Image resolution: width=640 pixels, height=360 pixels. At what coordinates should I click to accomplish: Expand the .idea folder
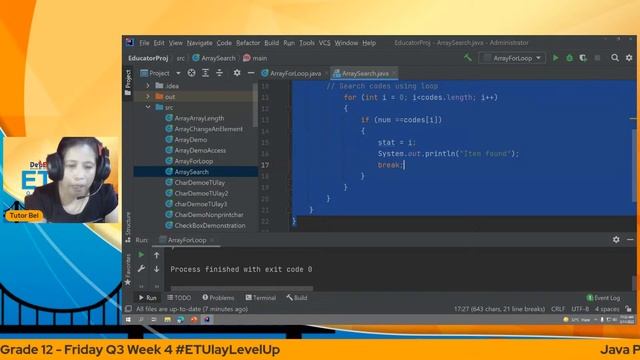click(x=148, y=86)
